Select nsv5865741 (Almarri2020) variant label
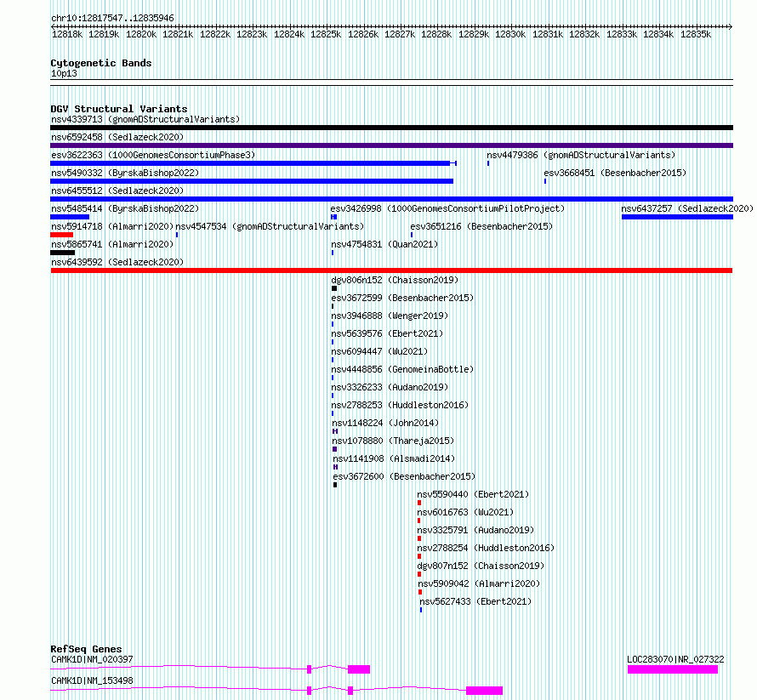Screen dimensions: 757x700 112,244
